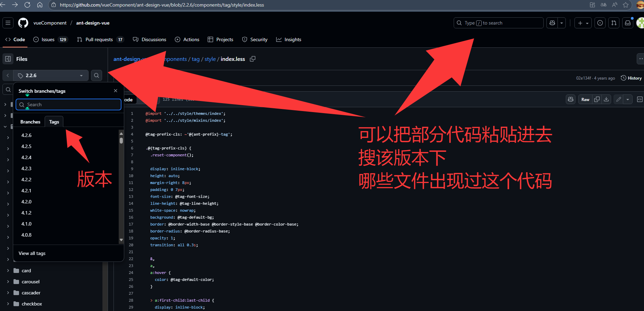Open pull requests icon in header
The height and width of the screenshot is (311, 644).
click(x=614, y=23)
